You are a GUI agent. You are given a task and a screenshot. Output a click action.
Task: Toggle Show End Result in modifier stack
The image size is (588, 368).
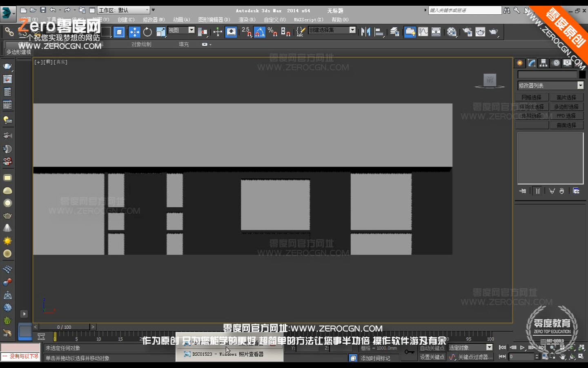538,191
